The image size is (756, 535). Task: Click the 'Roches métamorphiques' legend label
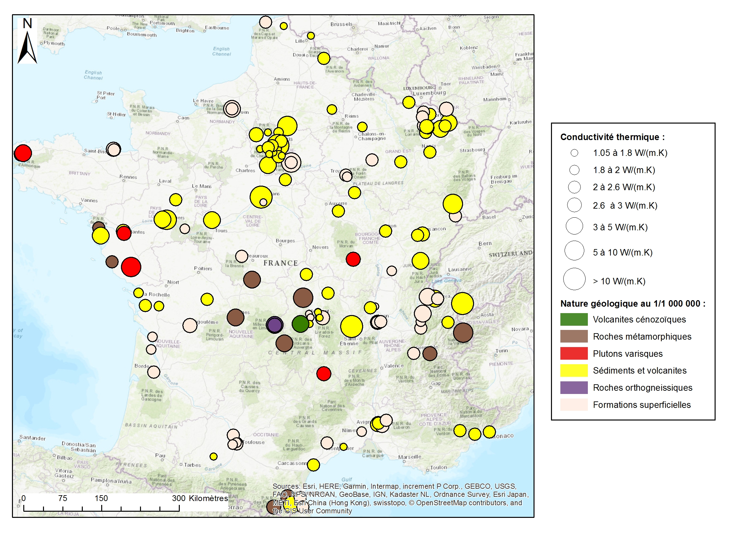(x=642, y=336)
